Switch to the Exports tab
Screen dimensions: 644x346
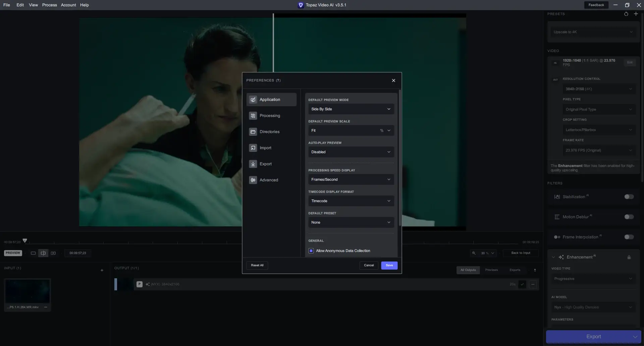(x=515, y=270)
